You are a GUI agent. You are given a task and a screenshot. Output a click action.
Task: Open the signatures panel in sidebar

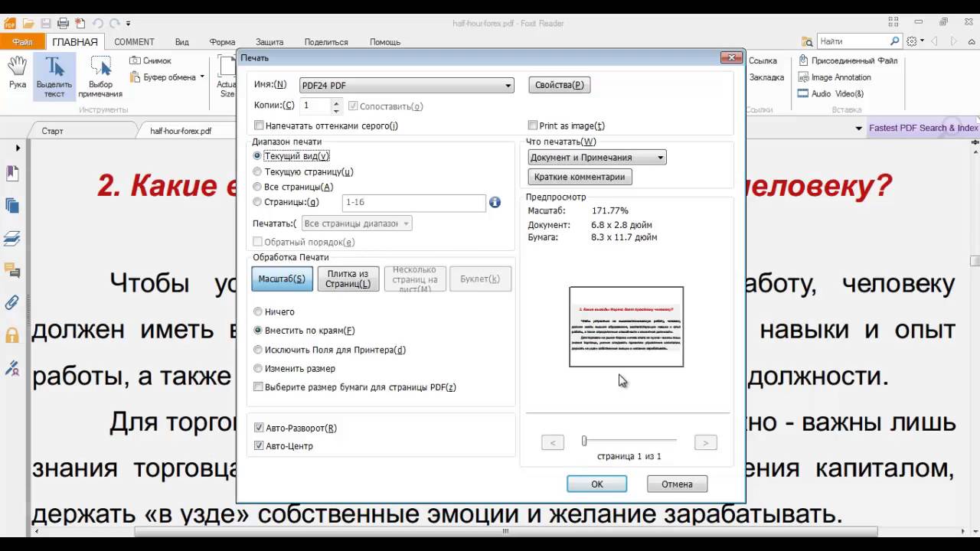[12, 368]
